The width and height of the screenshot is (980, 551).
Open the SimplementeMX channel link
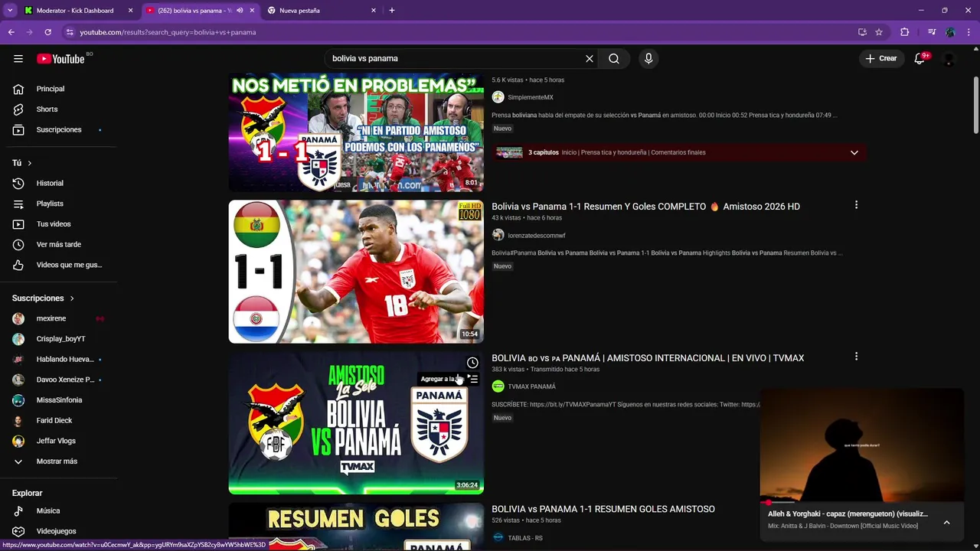[x=530, y=97]
